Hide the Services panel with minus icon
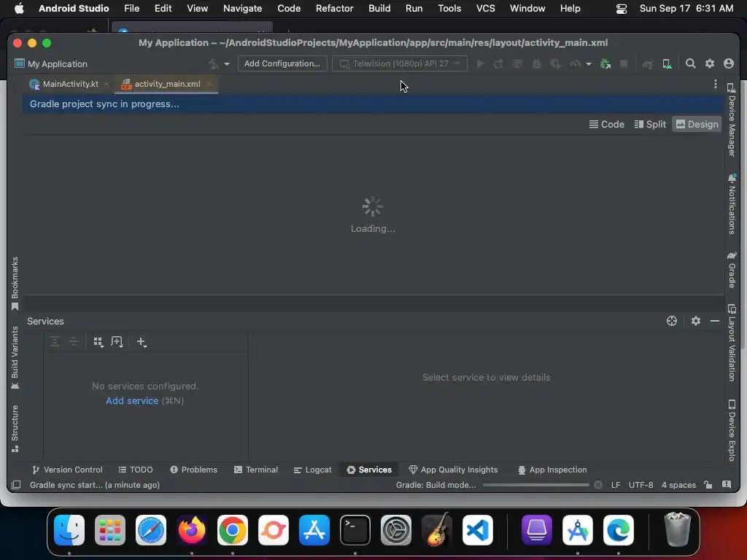This screenshot has height=560, width=747. click(x=715, y=321)
